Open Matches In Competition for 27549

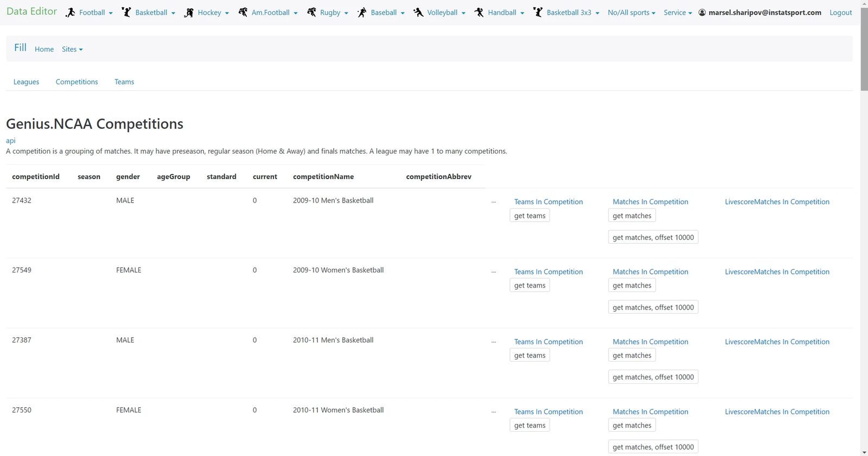pos(650,272)
